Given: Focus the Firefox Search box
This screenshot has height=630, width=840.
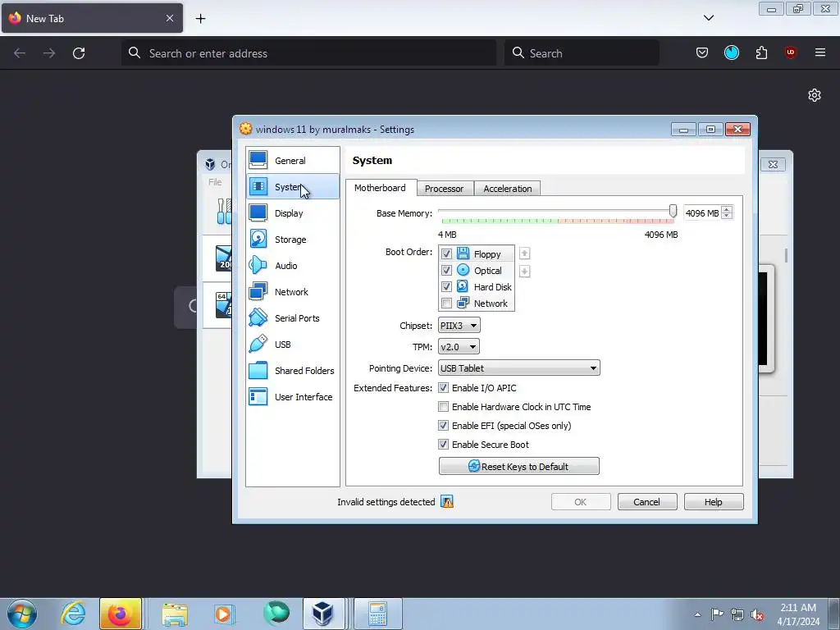Looking at the screenshot, I should 582,53.
